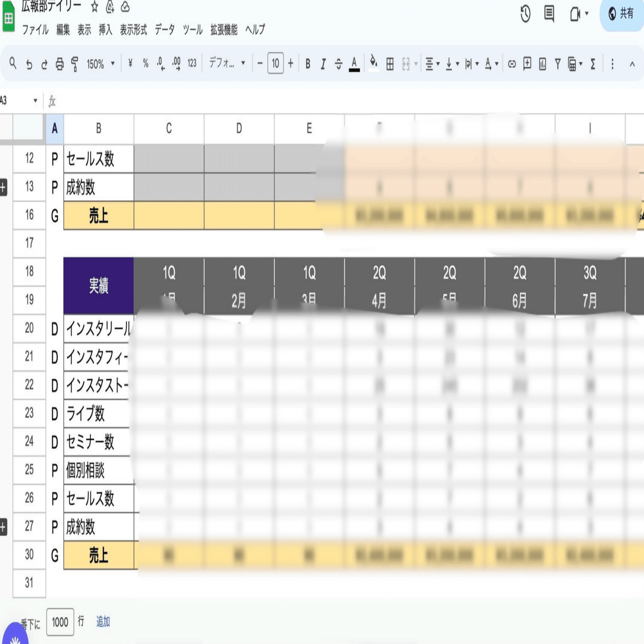This screenshot has height=644, width=644.
Task: Increase decimal places
Action: pos(177,63)
